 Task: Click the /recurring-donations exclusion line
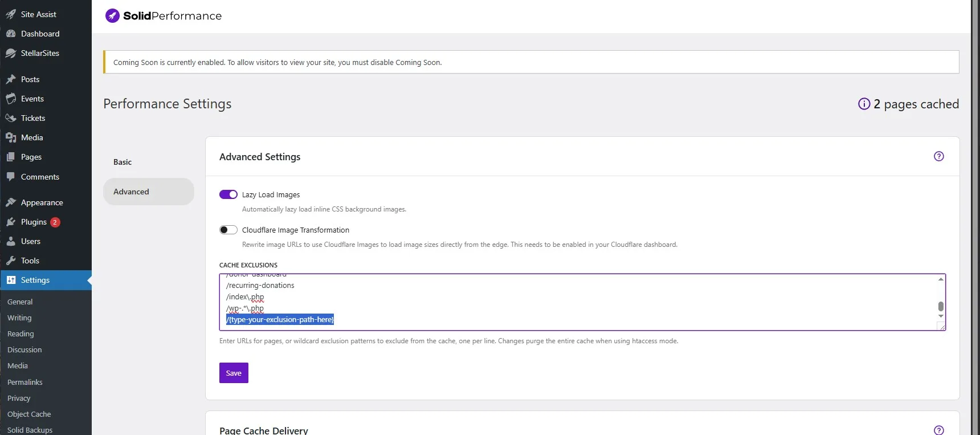[260, 285]
